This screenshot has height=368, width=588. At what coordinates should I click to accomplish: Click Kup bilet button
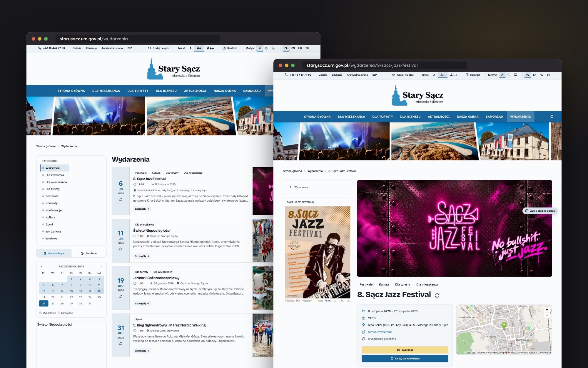pos(405,350)
